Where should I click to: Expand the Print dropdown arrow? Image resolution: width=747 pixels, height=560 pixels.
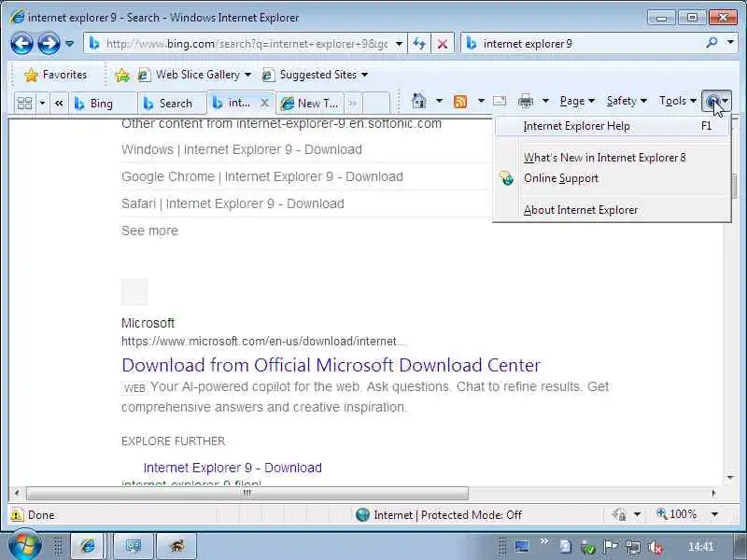coord(545,101)
